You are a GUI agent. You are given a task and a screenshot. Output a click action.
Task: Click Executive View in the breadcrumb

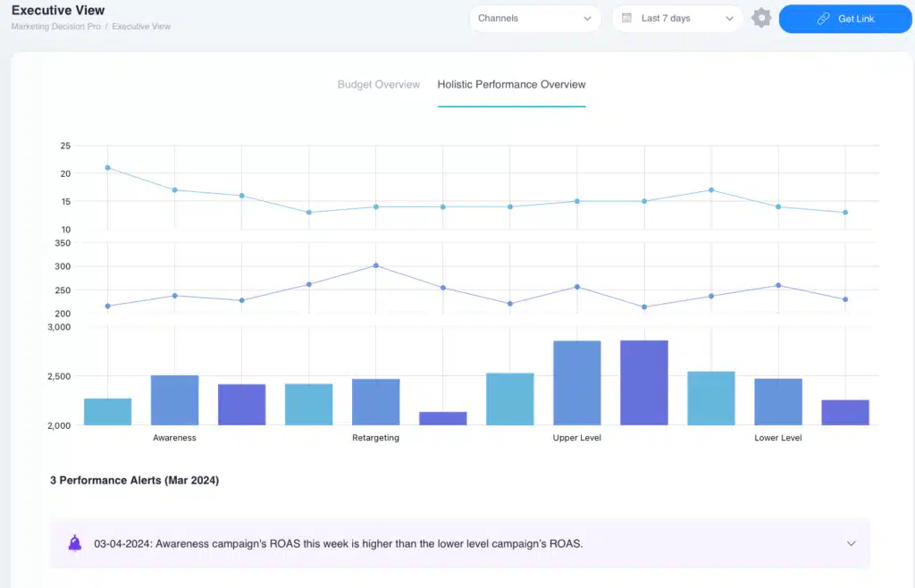(x=141, y=27)
